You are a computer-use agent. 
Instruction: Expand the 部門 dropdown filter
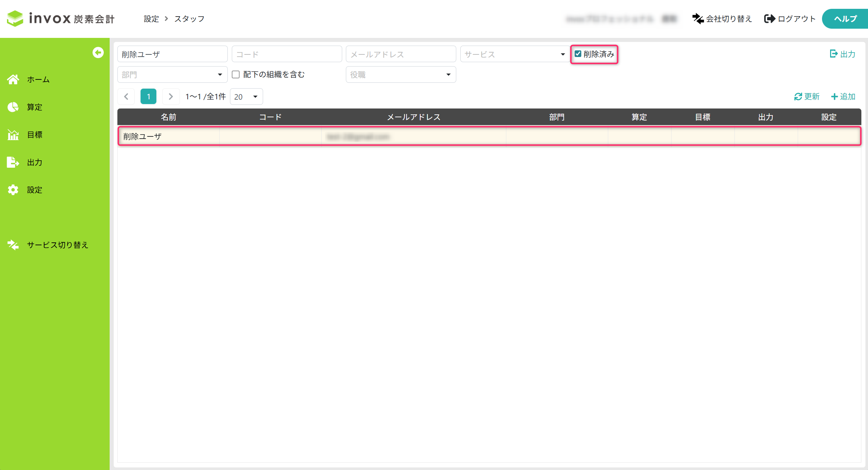click(x=172, y=75)
